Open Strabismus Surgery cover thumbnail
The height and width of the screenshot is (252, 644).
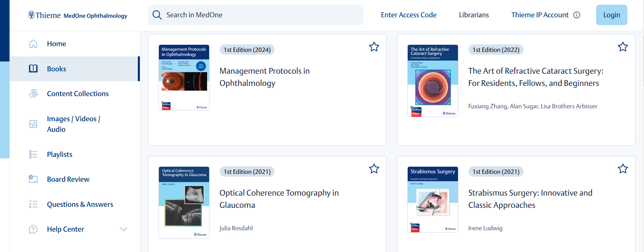[433, 199]
